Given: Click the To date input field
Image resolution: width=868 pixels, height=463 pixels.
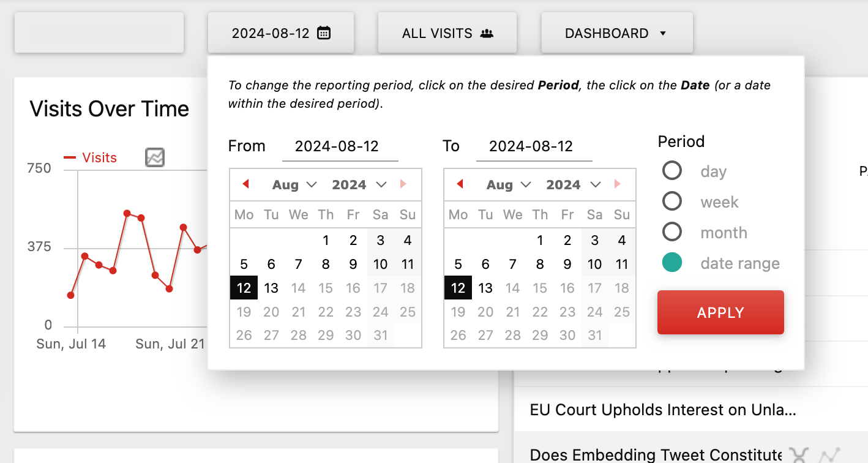Looking at the screenshot, I should click(534, 146).
